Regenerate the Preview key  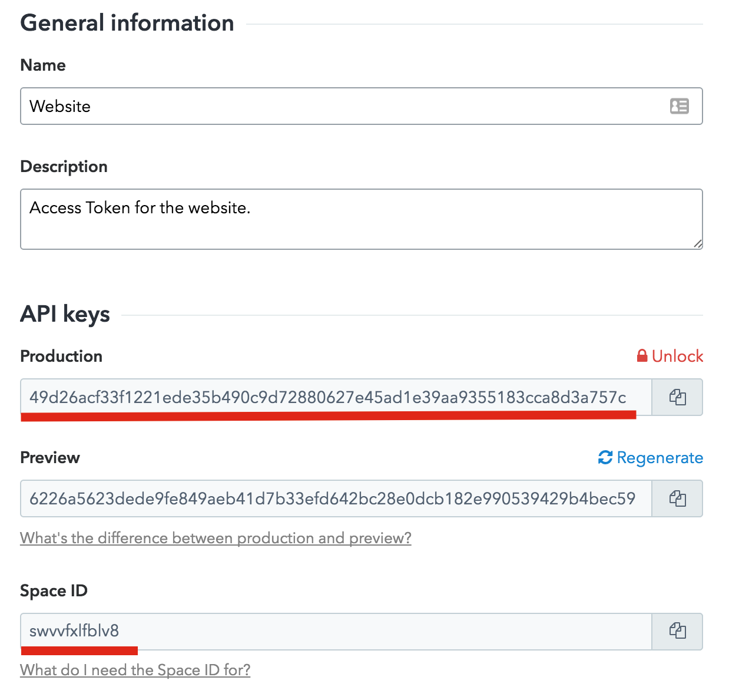click(x=650, y=457)
